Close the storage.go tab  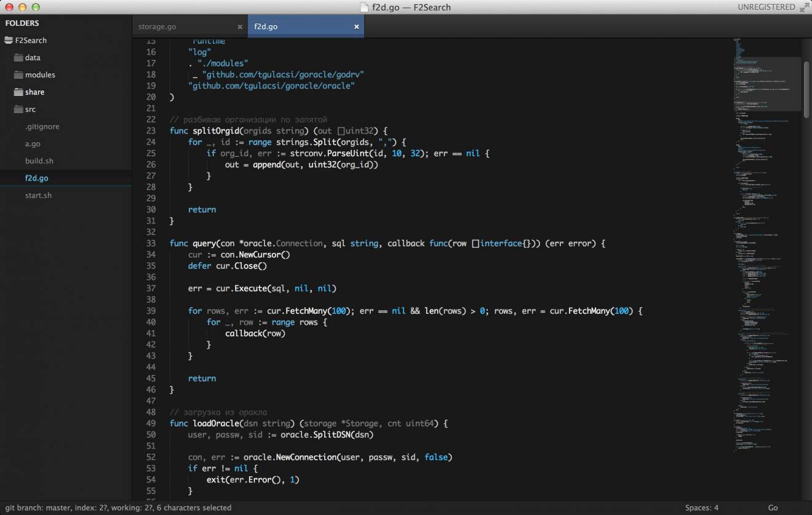[240, 27]
